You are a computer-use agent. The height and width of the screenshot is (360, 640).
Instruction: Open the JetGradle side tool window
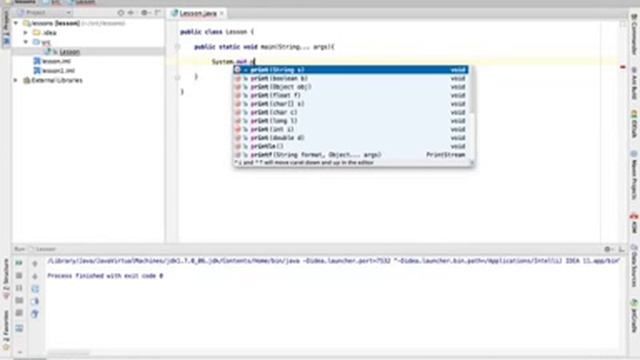[634, 316]
